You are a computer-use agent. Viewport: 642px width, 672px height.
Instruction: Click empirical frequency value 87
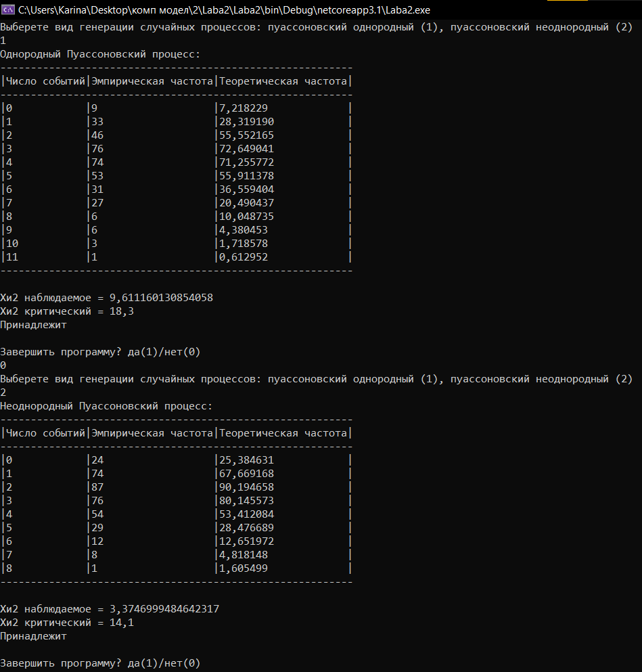pos(97,487)
